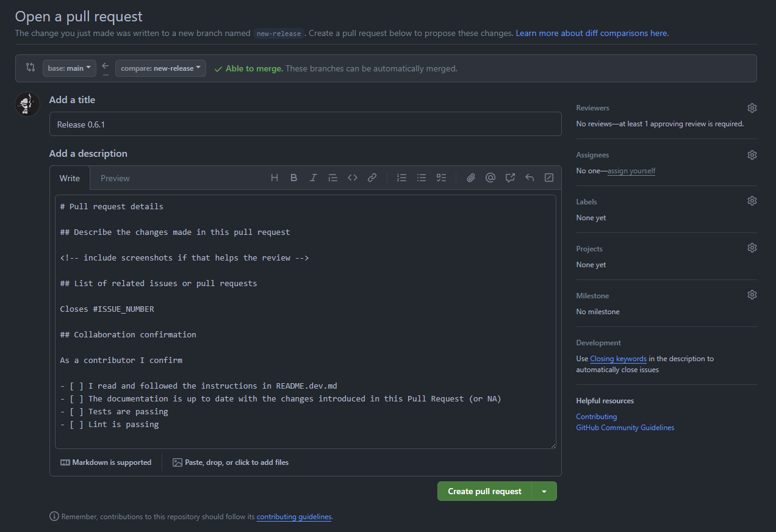Open the Closing keywords link
The image size is (776, 532).
pos(618,358)
